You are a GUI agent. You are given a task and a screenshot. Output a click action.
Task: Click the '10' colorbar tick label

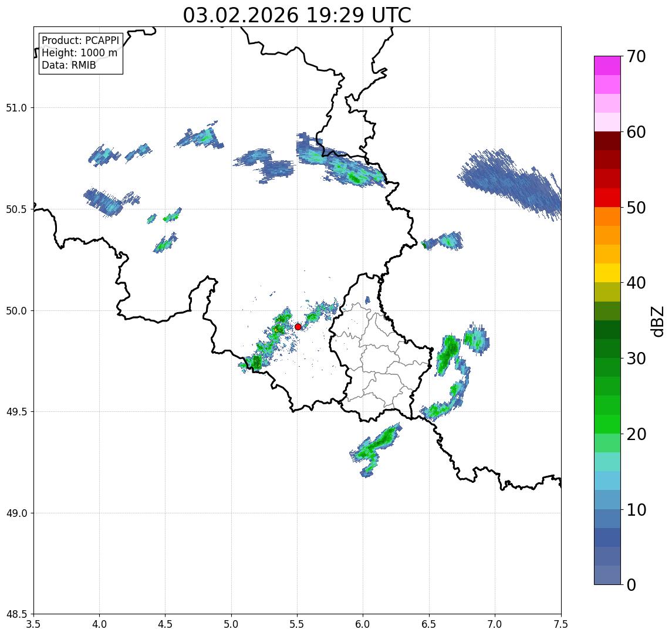coord(636,510)
